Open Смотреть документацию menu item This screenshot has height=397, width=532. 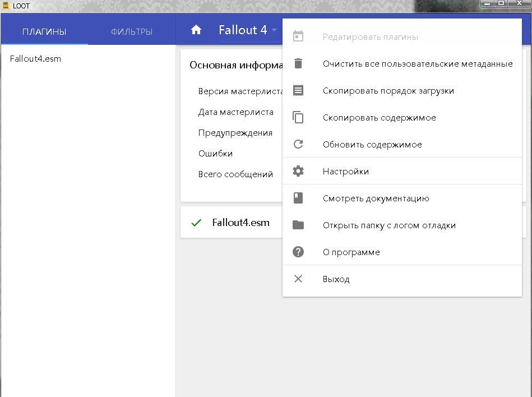tap(376, 198)
